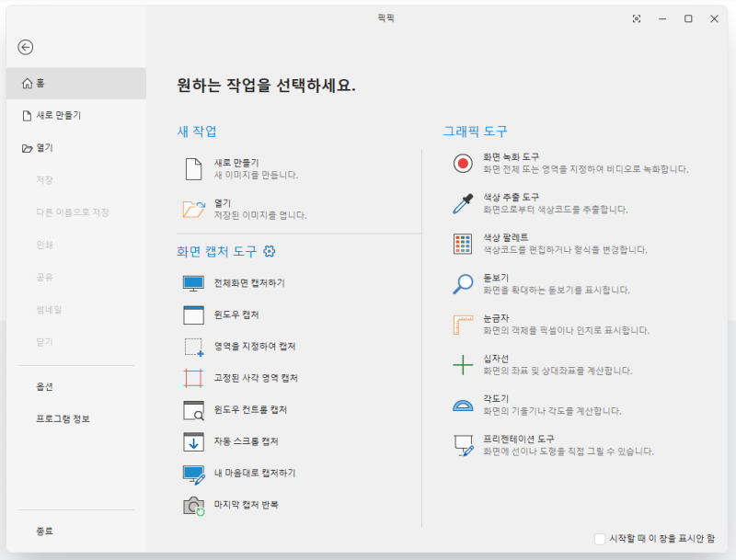Image resolution: width=736 pixels, height=560 pixels.
Task: Click 윈도우 캡처 text link
Action: (236, 314)
